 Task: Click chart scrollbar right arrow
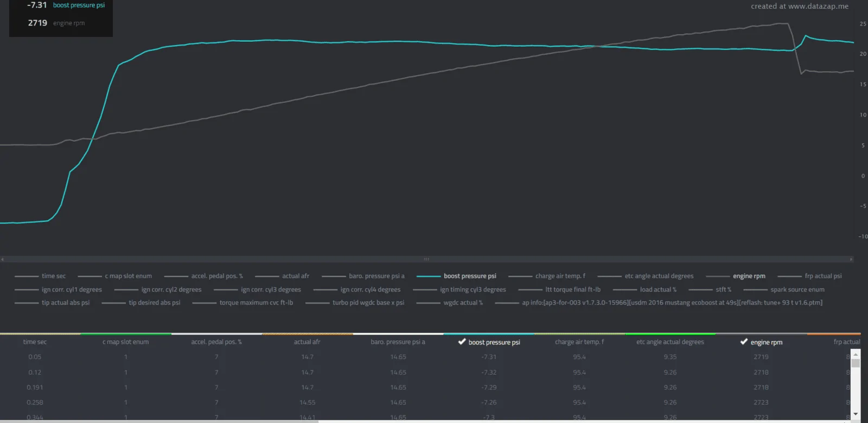pos(851,259)
